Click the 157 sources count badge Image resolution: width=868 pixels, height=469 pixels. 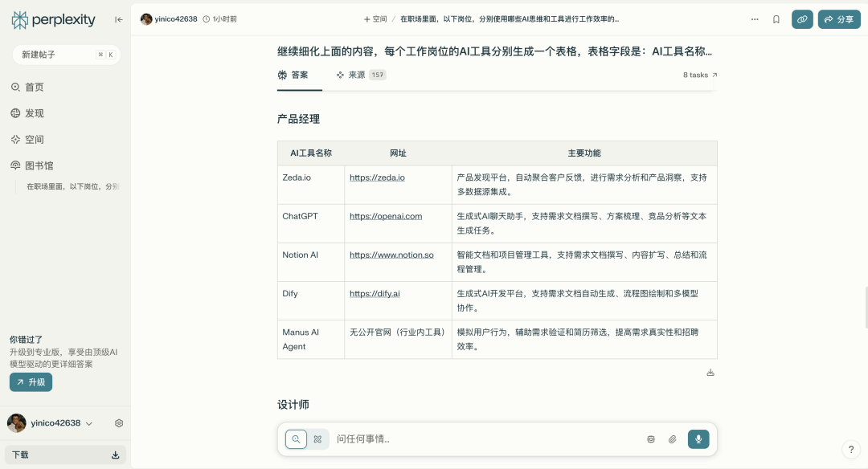click(378, 75)
